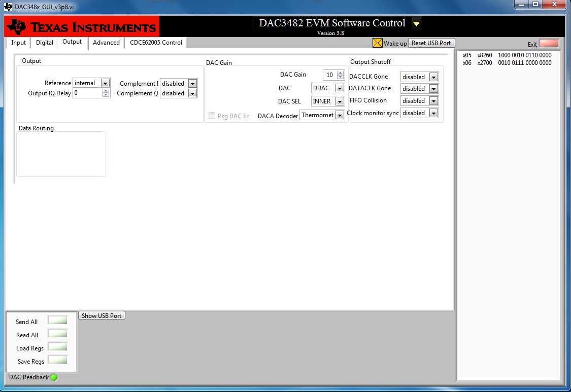
Task: Open the CDCE62005 Control tab
Action: pyautogui.click(x=155, y=43)
